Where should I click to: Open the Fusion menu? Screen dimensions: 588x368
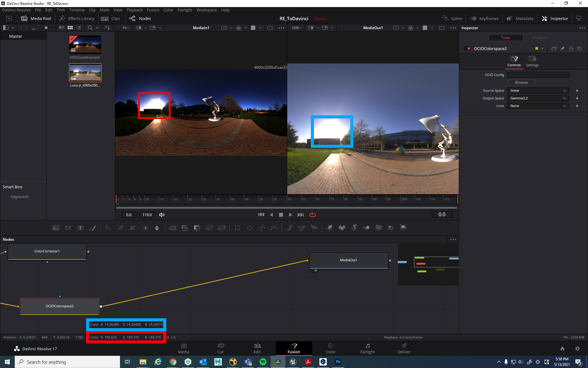(153, 10)
